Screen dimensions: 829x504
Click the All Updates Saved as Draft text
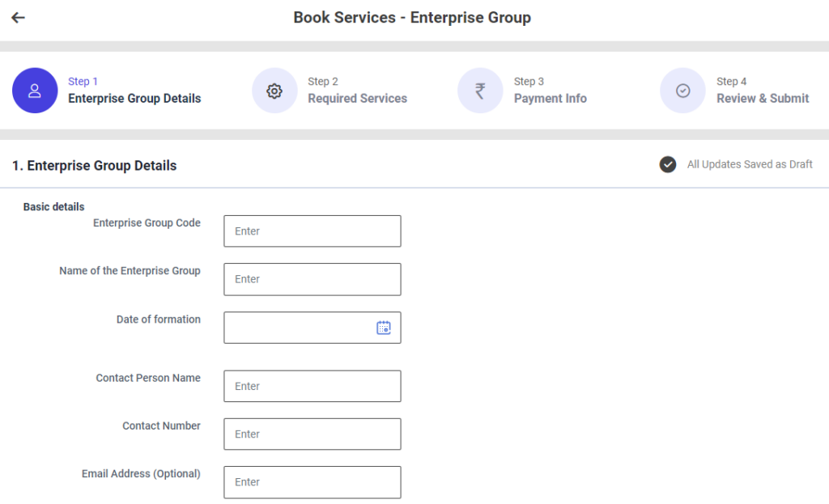[749, 165]
